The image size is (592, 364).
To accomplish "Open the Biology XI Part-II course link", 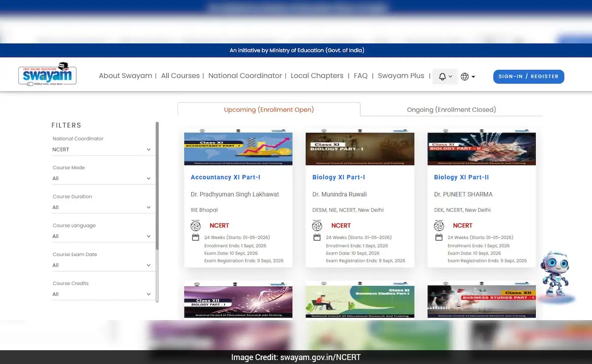I will pos(461,177).
